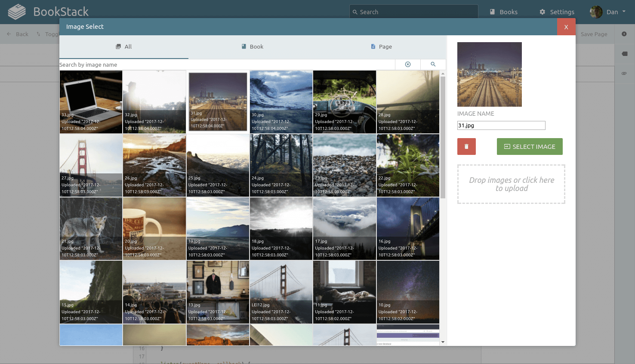Click the back arrow icon in editor toolbar
635x364 pixels.
pyautogui.click(x=9, y=34)
